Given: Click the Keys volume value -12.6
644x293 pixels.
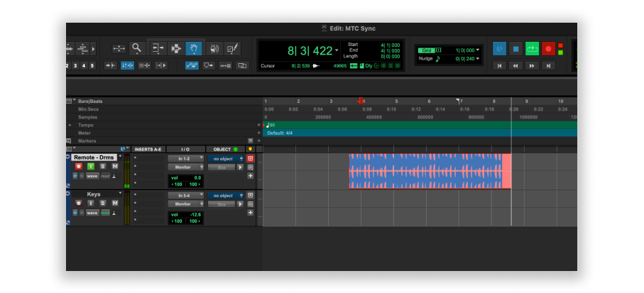Looking at the screenshot, I should coord(195,215).
